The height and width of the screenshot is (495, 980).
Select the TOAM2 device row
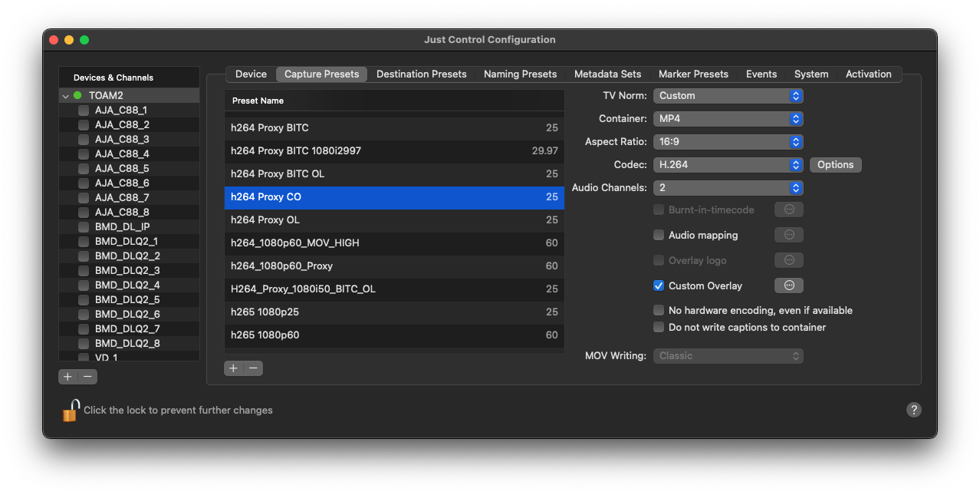tap(129, 96)
